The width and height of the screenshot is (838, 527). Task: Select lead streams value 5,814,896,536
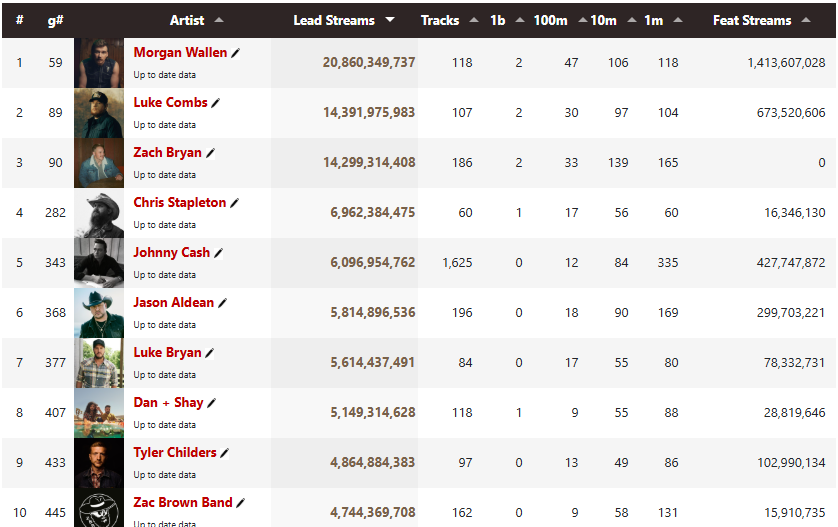point(373,313)
